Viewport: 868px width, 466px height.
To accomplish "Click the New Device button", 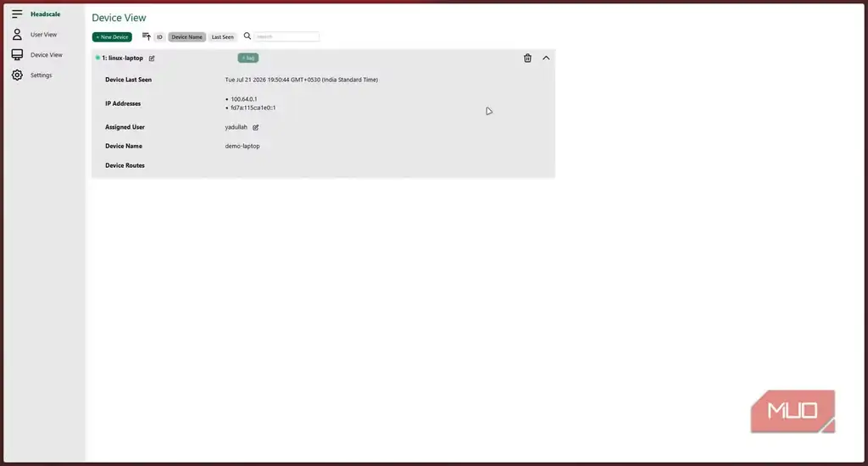I will coord(112,37).
